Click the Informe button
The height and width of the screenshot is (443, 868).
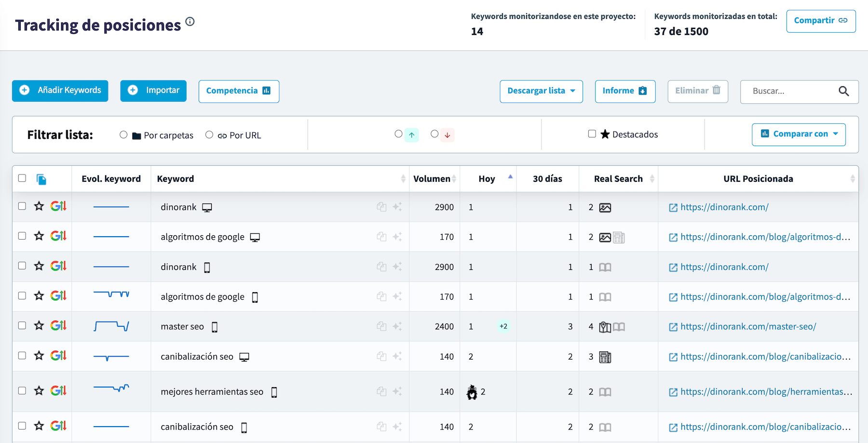click(625, 91)
